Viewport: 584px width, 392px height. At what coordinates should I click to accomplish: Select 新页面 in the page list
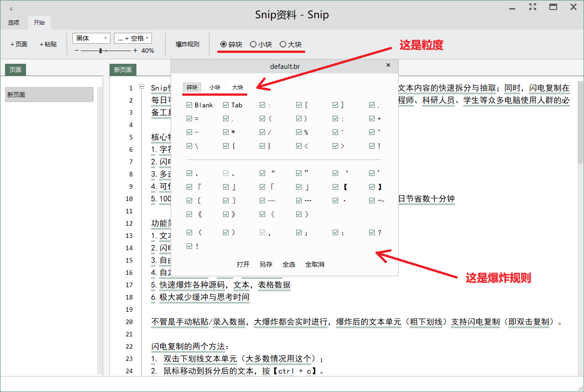49,94
